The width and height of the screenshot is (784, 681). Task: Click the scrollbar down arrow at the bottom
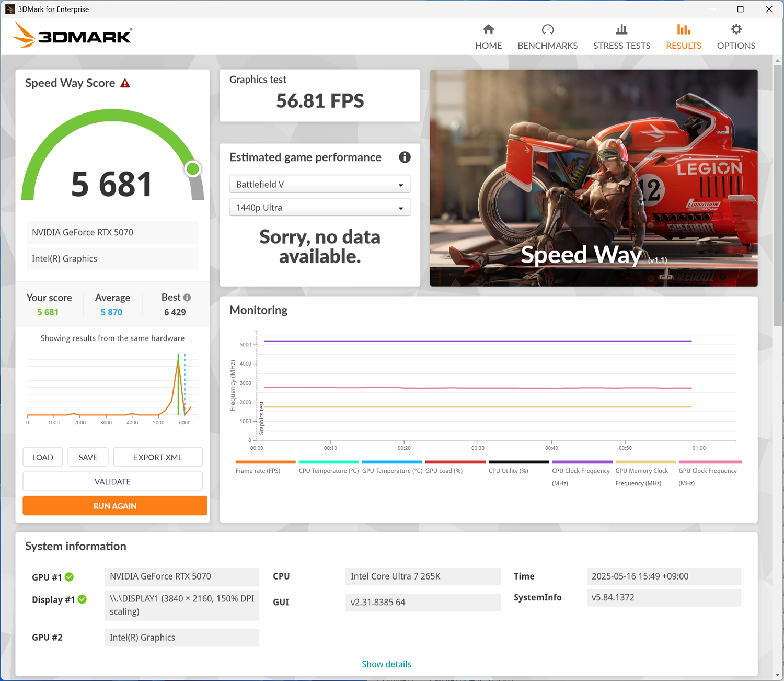click(x=778, y=675)
